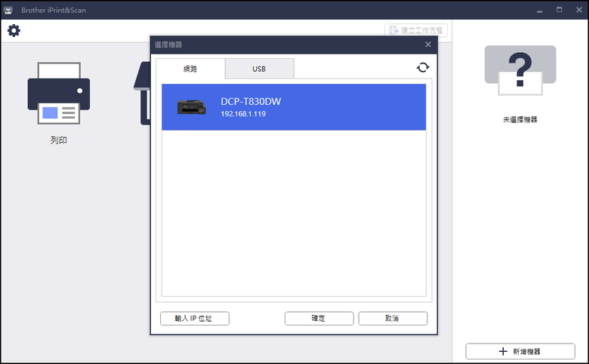Image resolution: width=589 pixels, height=364 pixels.
Task: Click the 輸入 IP 位址 button
Action: click(195, 319)
